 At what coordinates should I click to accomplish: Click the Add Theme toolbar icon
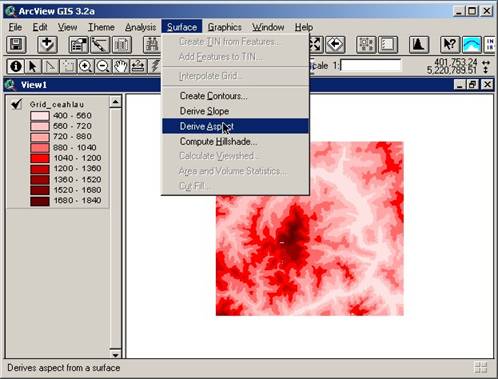pyautogui.click(x=47, y=44)
